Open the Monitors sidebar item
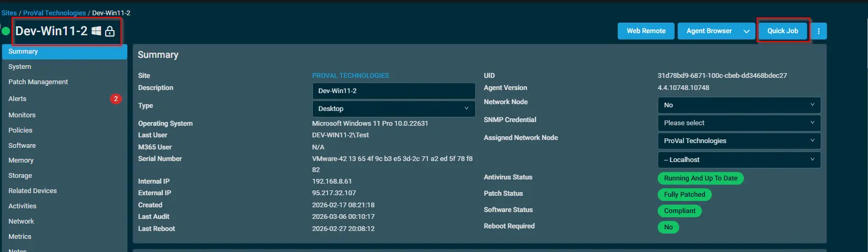 click(22, 115)
